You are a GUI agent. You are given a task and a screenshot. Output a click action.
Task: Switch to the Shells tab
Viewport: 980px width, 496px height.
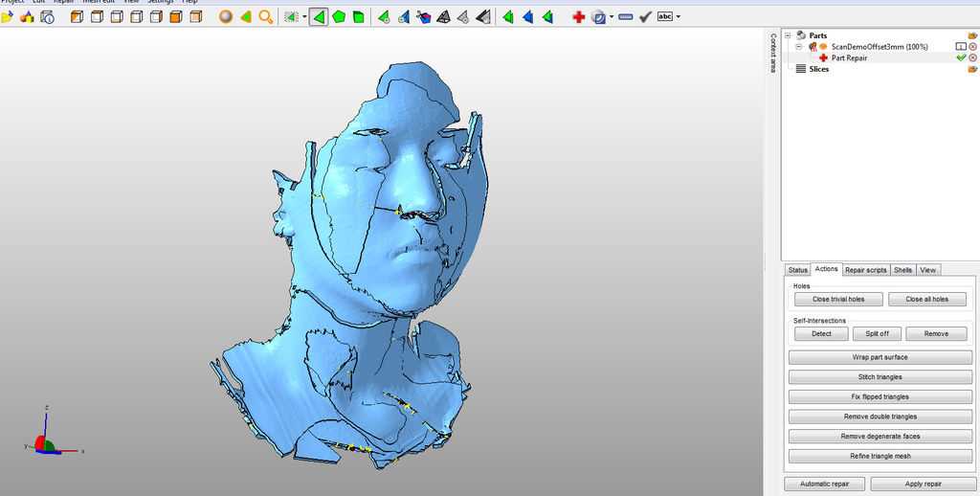(903, 270)
